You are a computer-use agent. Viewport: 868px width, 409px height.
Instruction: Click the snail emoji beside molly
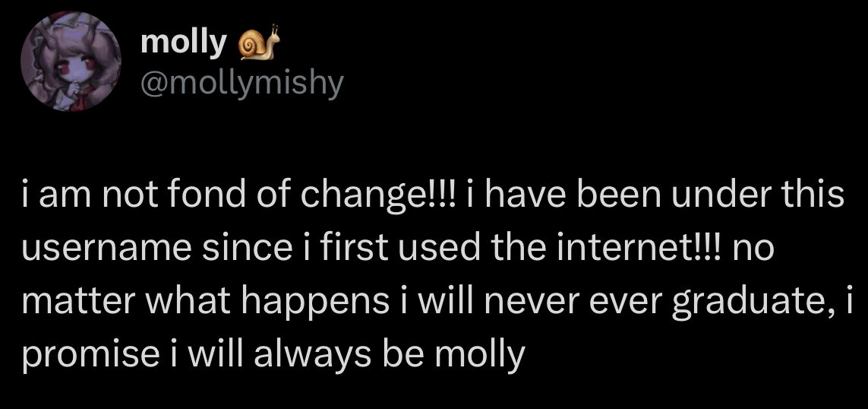pos(258,42)
